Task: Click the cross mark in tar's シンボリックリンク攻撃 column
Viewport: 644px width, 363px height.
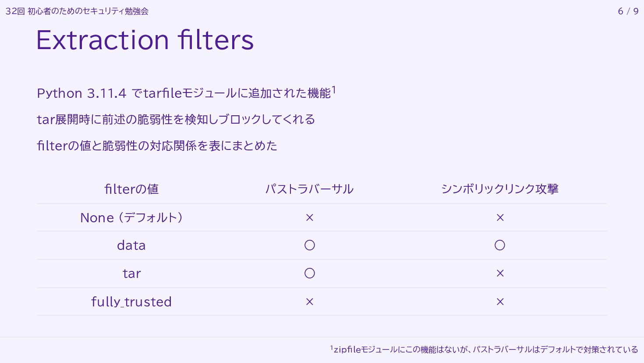Action: click(x=500, y=273)
